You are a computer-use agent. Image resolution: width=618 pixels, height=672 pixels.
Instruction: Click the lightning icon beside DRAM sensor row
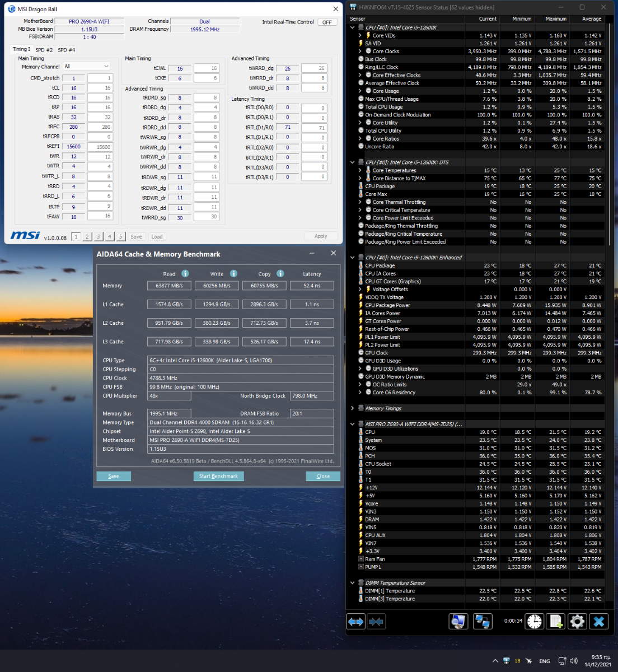point(360,519)
